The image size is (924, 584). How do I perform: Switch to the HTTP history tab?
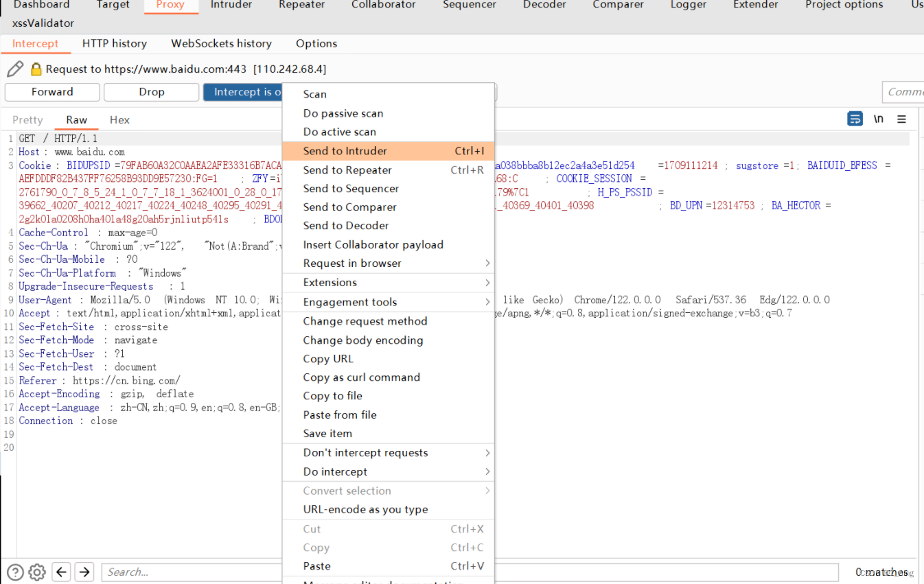click(114, 43)
